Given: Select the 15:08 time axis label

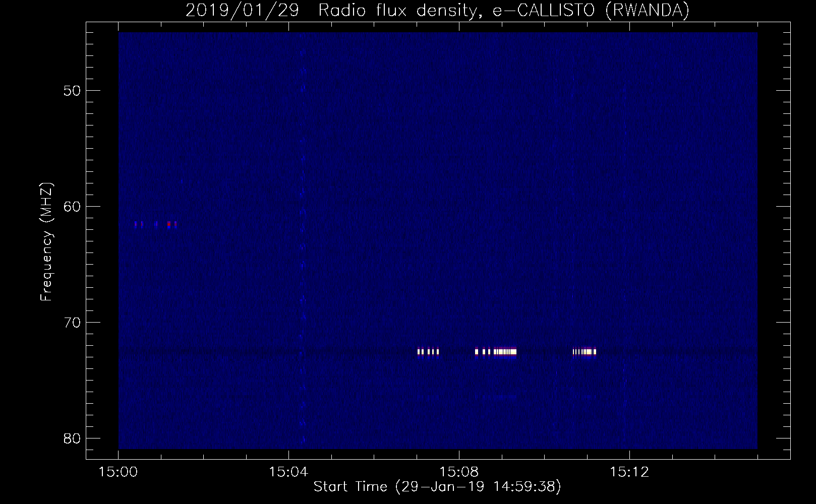Looking at the screenshot, I should [459, 472].
